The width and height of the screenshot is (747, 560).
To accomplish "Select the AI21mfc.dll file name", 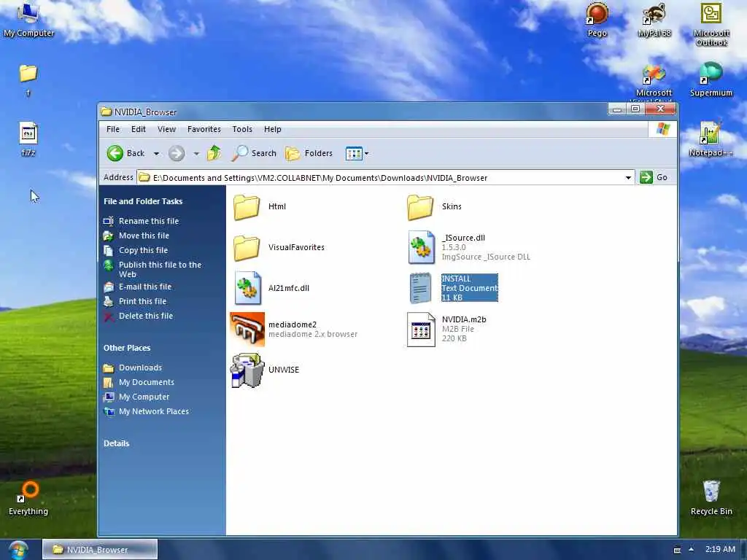I will click(289, 288).
